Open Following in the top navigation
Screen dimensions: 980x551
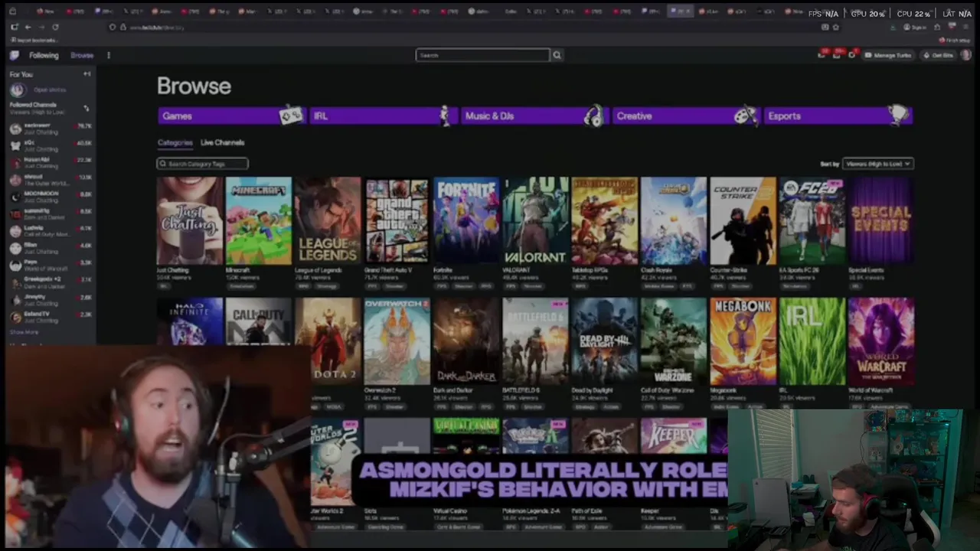[x=44, y=55]
